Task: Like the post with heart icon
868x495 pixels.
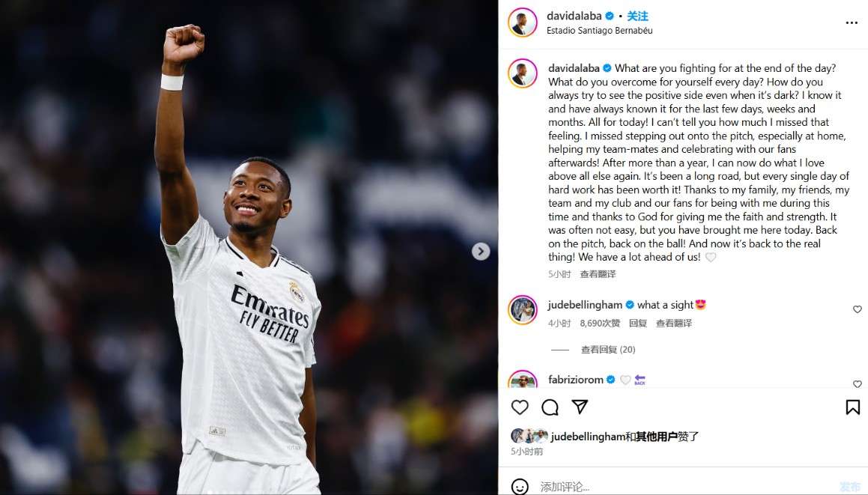Action: pos(519,407)
